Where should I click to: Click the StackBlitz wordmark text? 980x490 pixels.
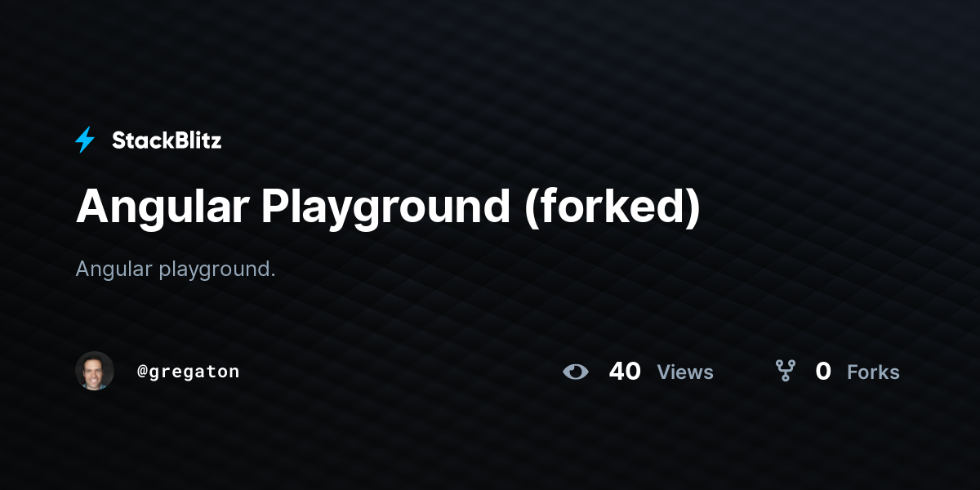[167, 140]
